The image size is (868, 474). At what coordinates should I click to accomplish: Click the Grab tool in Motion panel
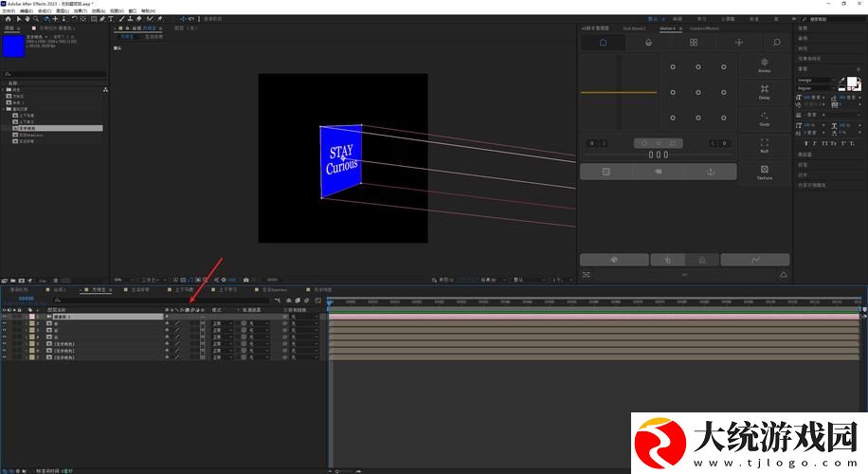pyautogui.click(x=765, y=118)
